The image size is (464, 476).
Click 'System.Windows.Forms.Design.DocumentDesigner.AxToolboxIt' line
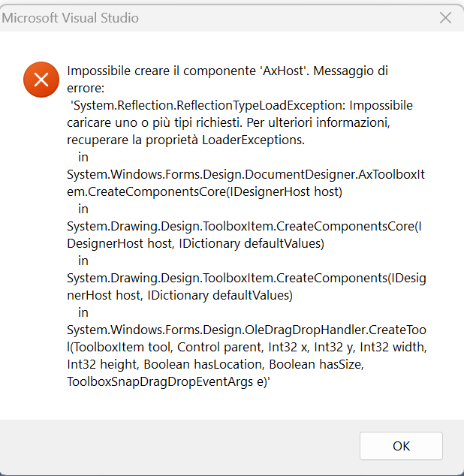(246, 174)
